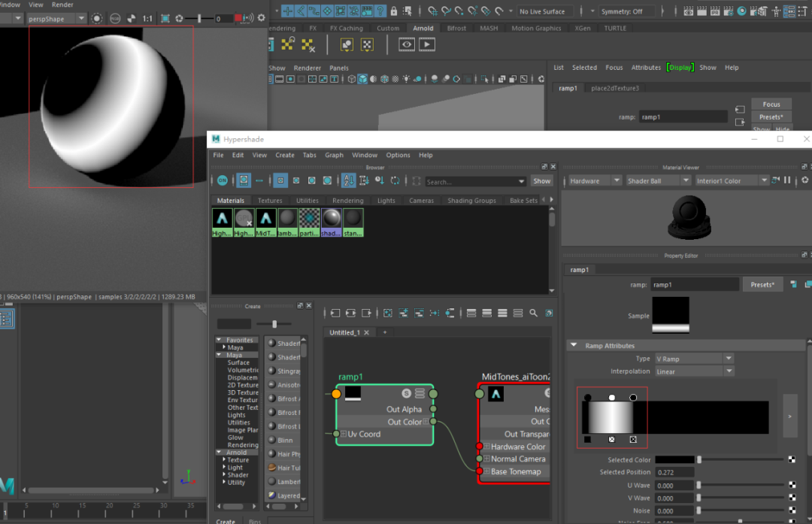The image size is (812, 524).
Task: Click the sort by name A-Z icon
Action: point(349,180)
